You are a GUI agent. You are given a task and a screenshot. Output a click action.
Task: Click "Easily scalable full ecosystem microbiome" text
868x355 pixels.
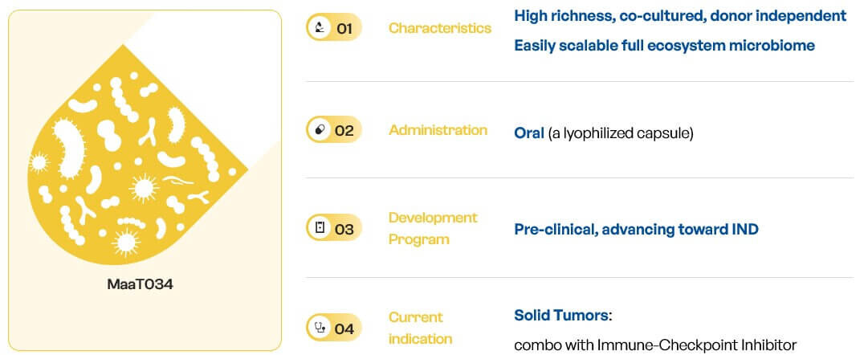pyautogui.click(x=664, y=46)
